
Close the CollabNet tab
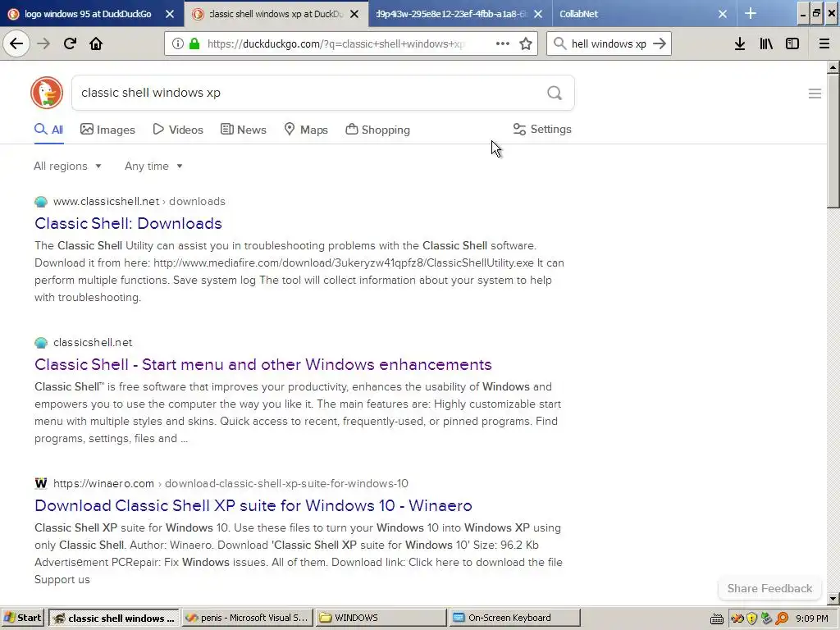click(x=723, y=14)
